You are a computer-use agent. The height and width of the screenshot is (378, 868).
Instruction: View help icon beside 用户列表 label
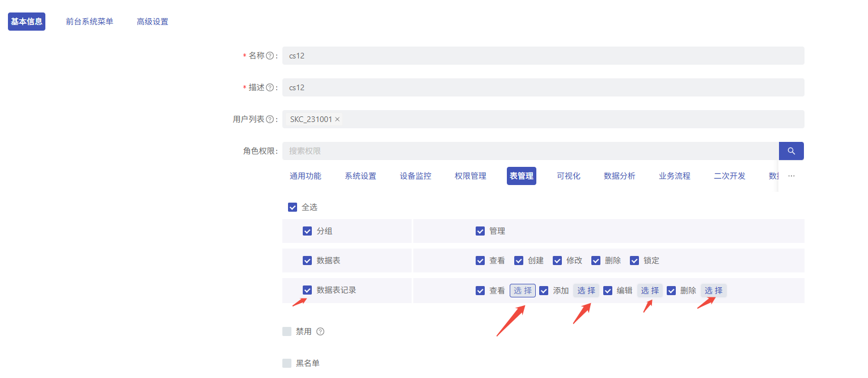click(x=270, y=119)
